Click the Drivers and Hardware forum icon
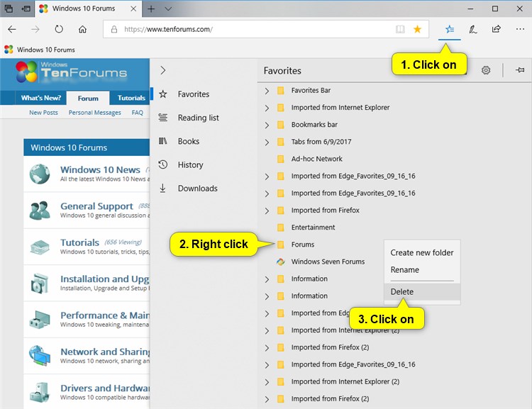The width and height of the screenshot is (532, 409). 40,392
